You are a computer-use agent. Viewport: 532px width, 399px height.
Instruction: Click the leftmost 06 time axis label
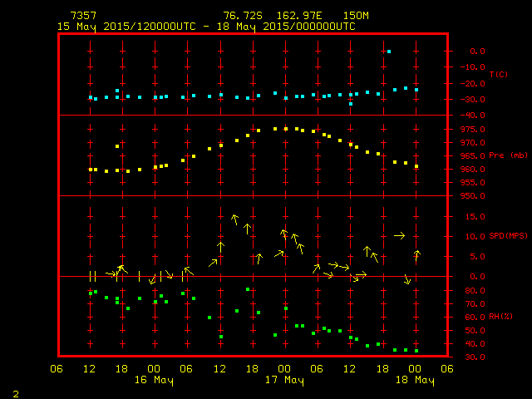click(57, 368)
